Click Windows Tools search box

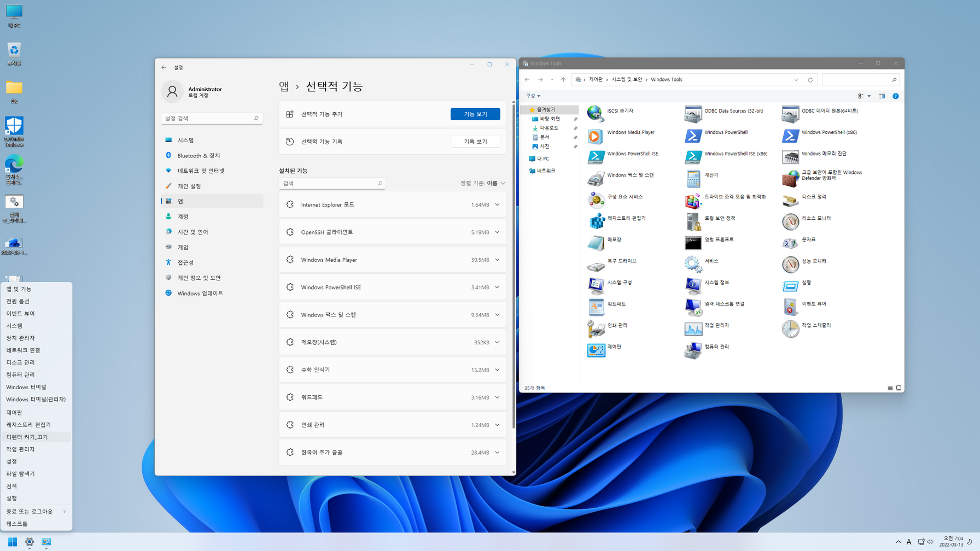tap(861, 80)
